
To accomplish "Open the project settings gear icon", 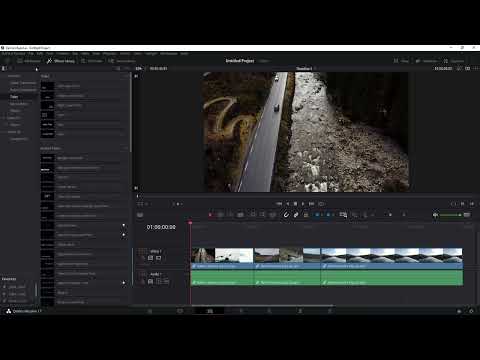I will (x=471, y=311).
